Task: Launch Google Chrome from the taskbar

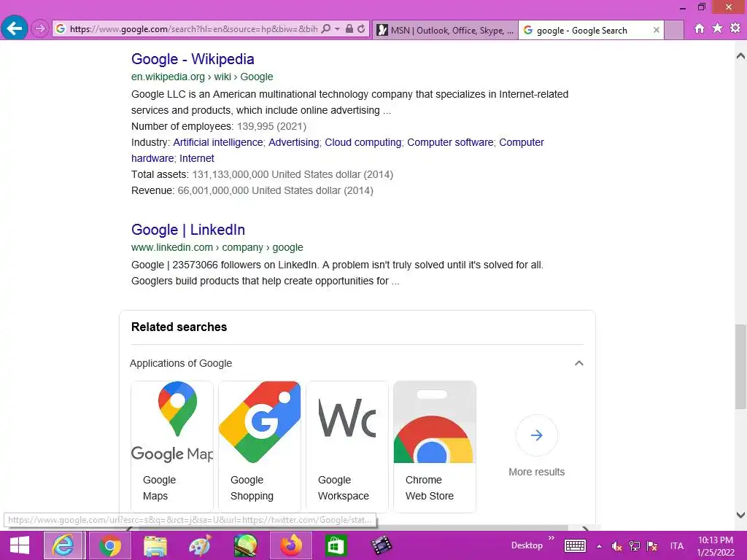Action: pos(110,545)
